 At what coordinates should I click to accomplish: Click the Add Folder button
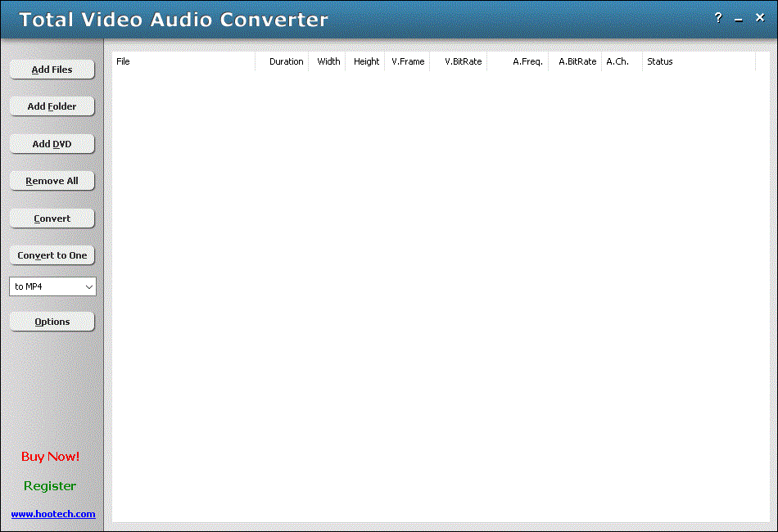(x=52, y=106)
